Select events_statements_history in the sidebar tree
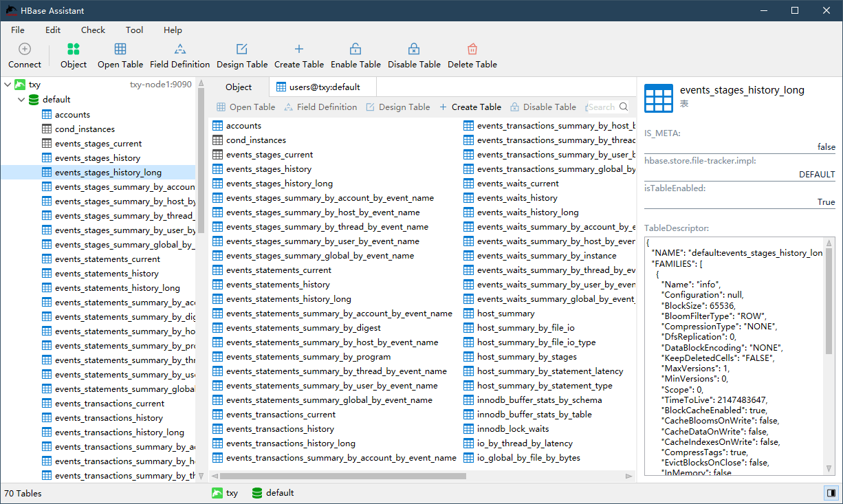 [x=107, y=274]
